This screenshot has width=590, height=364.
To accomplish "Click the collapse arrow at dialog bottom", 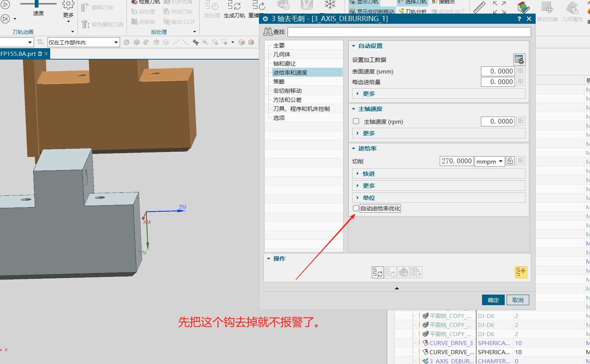I will 397,288.
